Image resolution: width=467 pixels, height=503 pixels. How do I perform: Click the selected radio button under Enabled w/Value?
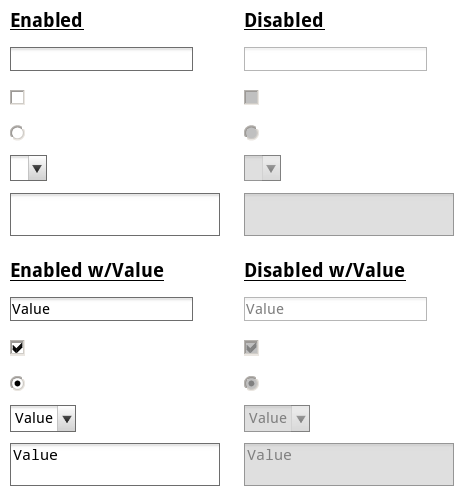pos(17,383)
